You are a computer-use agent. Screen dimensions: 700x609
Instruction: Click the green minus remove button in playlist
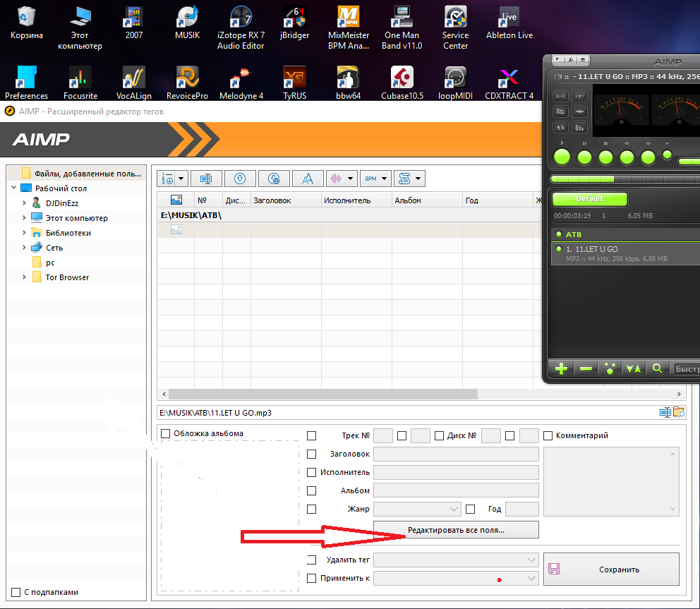click(x=586, y=369)
